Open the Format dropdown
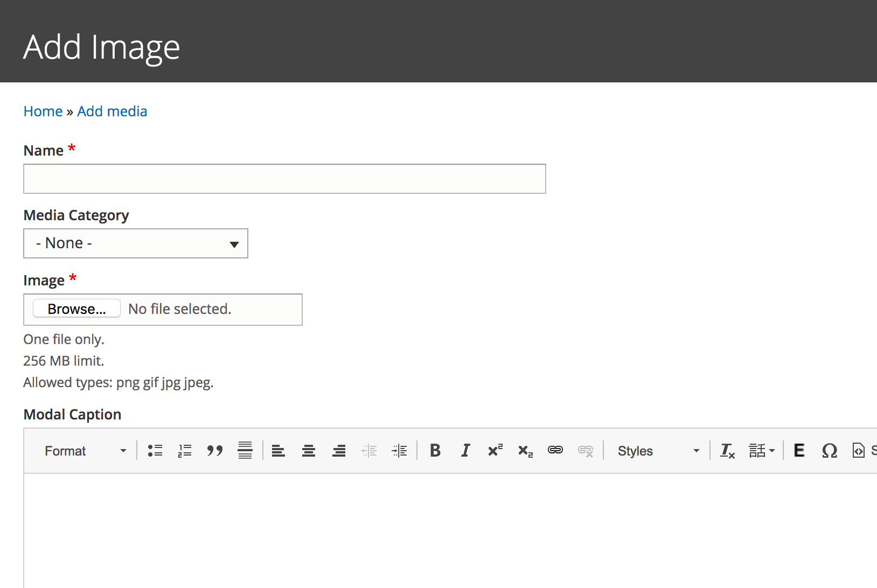The height and width of the screenshot is (588, 877). click(86, 451)
